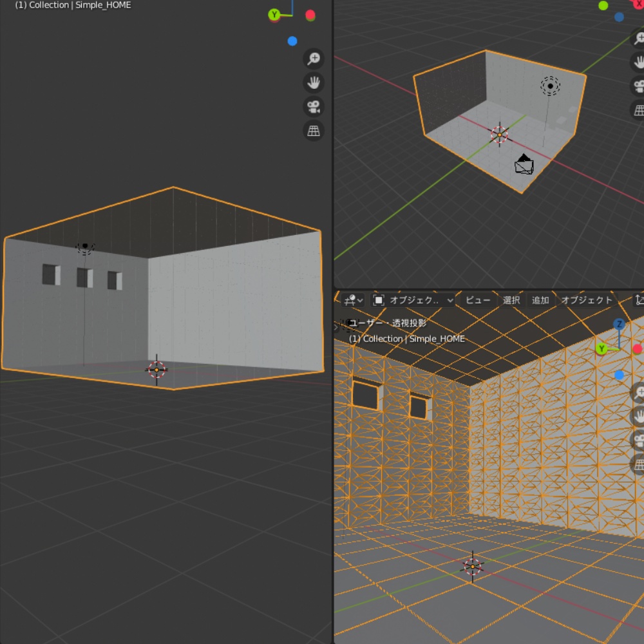Toggle grid projection icon in top-right viewport
This screenshot has width=644, height=644.
(x=639, y=110)
